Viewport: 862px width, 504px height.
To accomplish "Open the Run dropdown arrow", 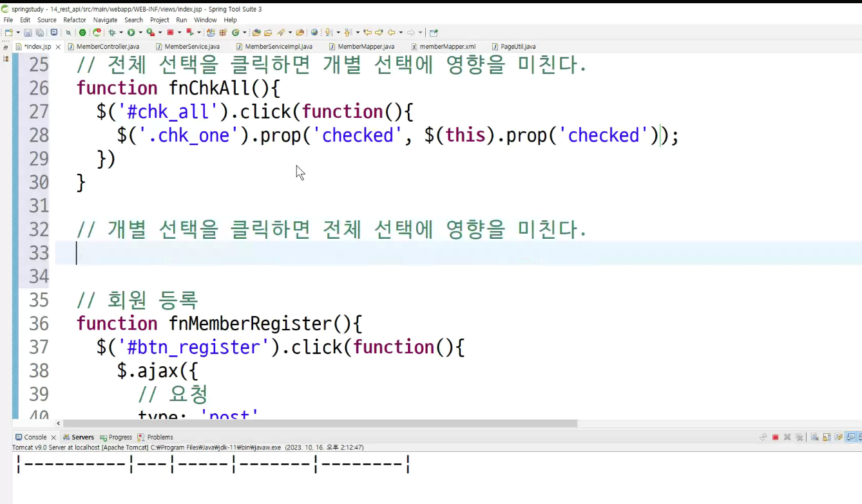I will pyautogui.click(x=140, y=32).
